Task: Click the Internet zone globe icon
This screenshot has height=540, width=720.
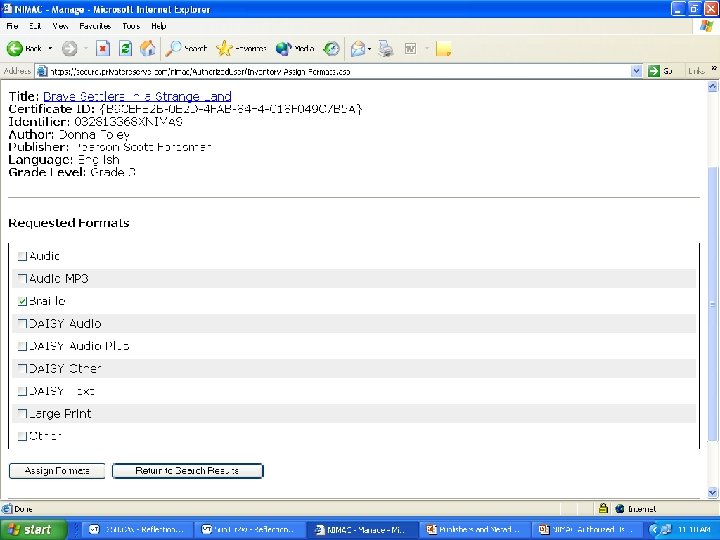Action: click(619, 508)
